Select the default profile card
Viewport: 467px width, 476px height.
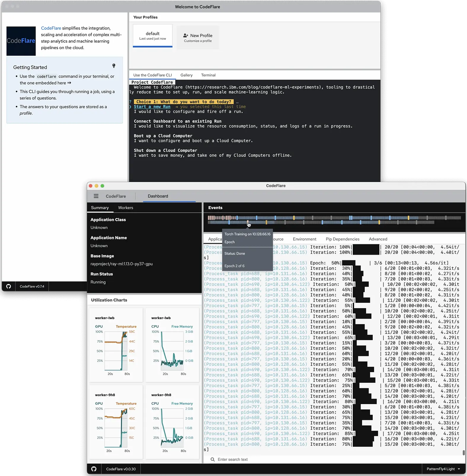(153, 36)
